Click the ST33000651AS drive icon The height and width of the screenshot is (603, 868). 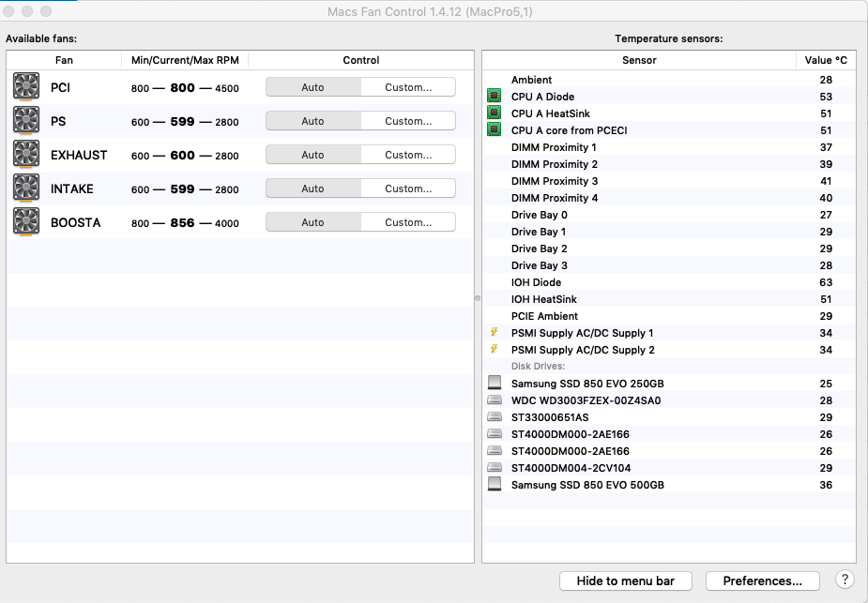495,416
